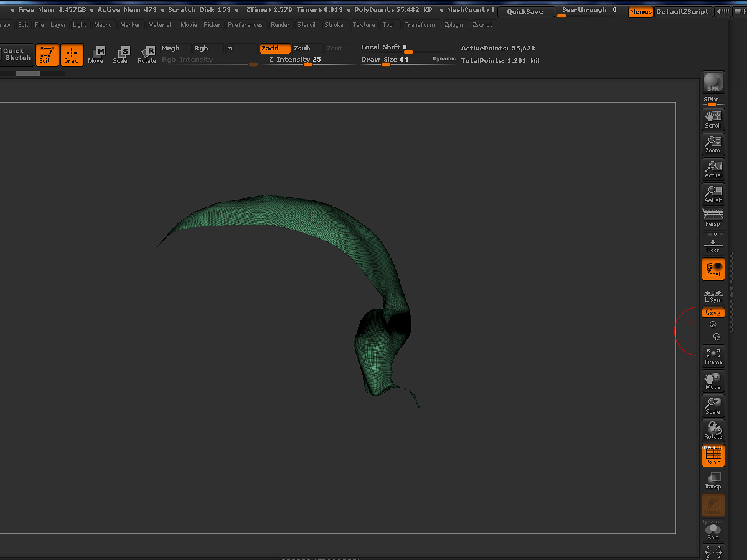Toggle Persp perspective distortion
Viewport: 747px width, 560px height.
713,218
